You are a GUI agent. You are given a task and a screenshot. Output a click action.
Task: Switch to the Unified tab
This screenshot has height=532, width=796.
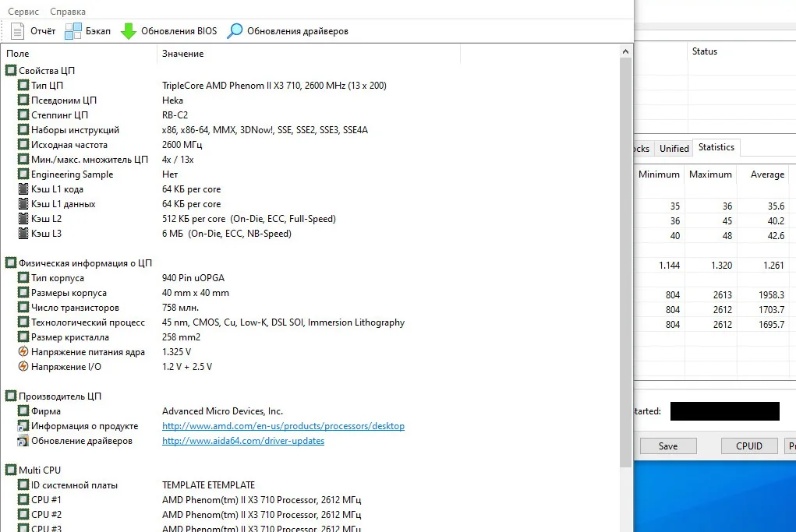674,149
